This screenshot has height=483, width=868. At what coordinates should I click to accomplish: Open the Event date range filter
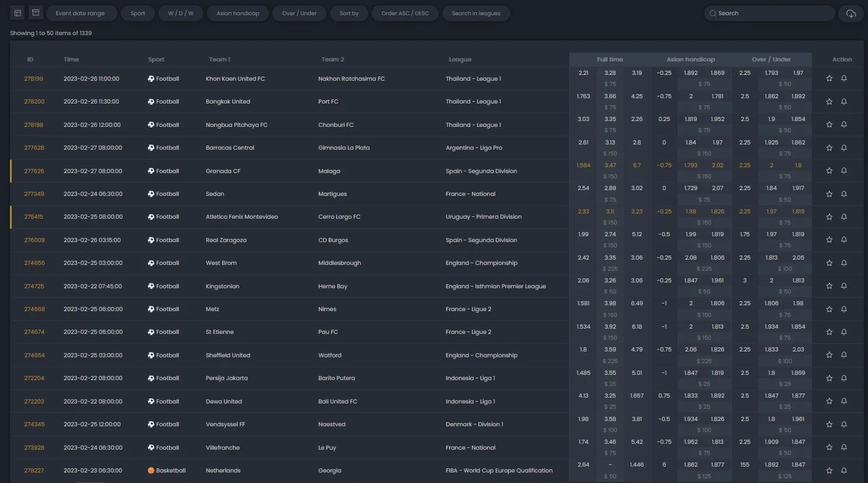pyautogui.click(x=80, y=13)
